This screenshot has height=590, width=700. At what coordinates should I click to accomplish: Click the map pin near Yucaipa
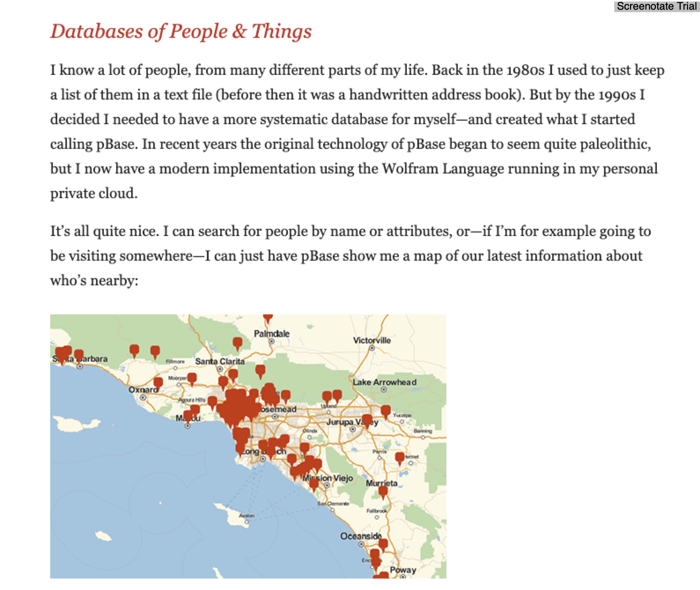point(386,411)
